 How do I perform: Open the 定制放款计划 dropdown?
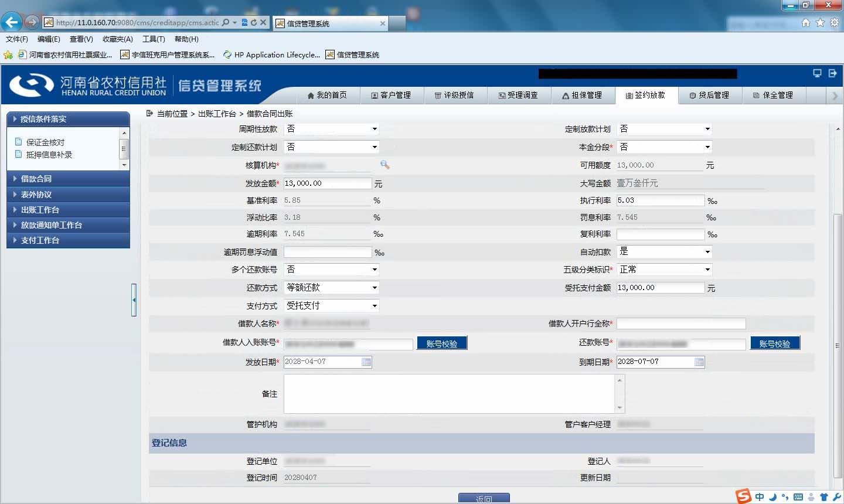click(x=665, y=129)
